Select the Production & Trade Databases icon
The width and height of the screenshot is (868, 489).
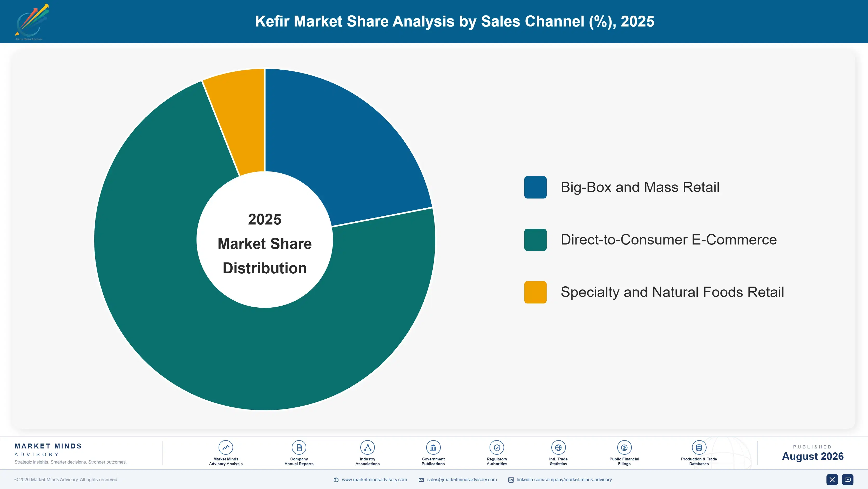point(699,447)
